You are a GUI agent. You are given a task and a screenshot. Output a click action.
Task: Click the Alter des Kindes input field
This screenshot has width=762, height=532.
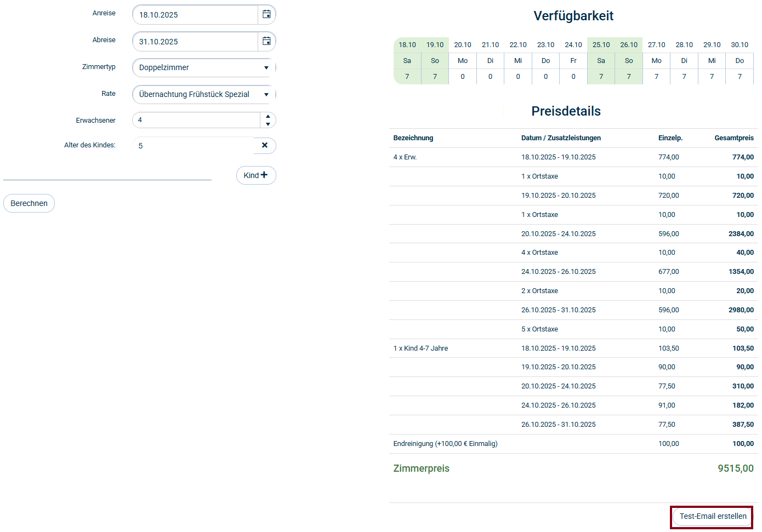click(192, 145)
